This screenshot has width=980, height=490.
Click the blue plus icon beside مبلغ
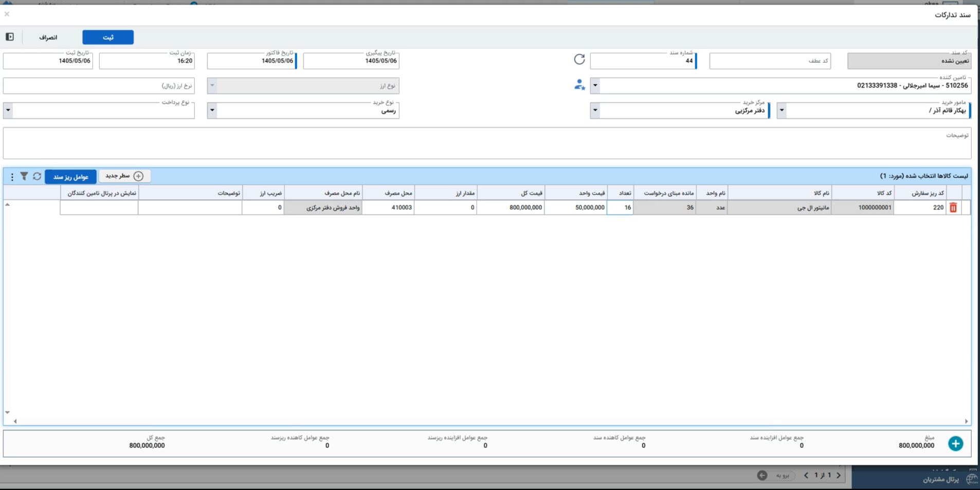coord(955,443)
